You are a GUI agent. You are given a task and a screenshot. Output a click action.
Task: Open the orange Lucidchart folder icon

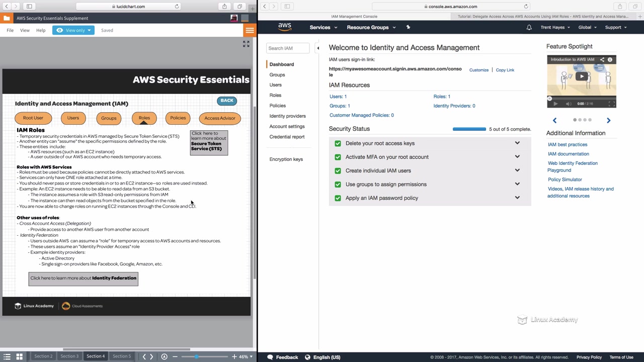[x=6, y=18]
